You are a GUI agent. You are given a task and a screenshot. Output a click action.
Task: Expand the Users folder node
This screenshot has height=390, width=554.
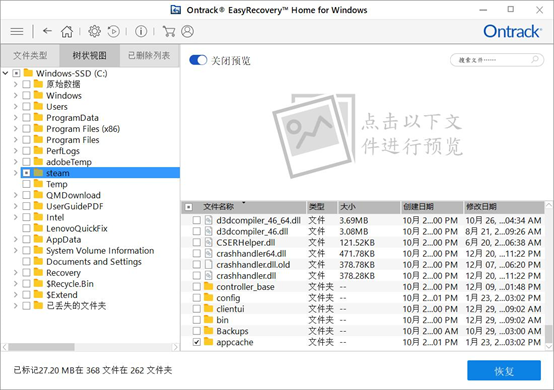[x=15, y=106]
